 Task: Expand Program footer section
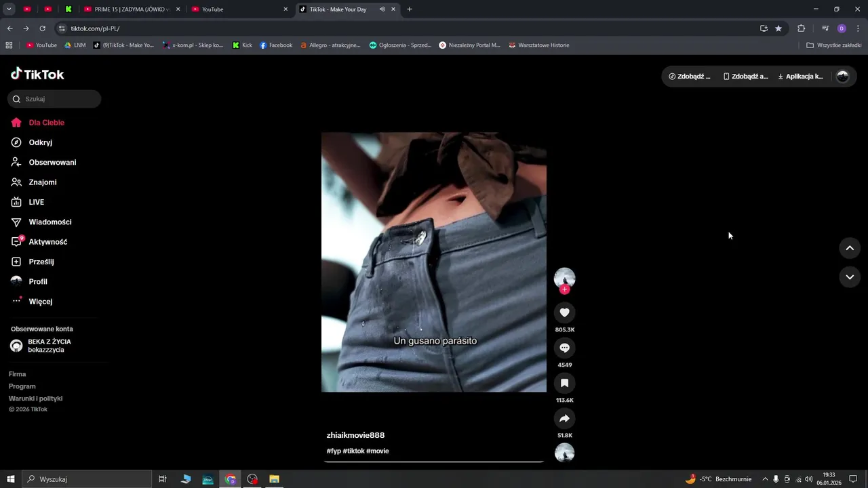22,386
